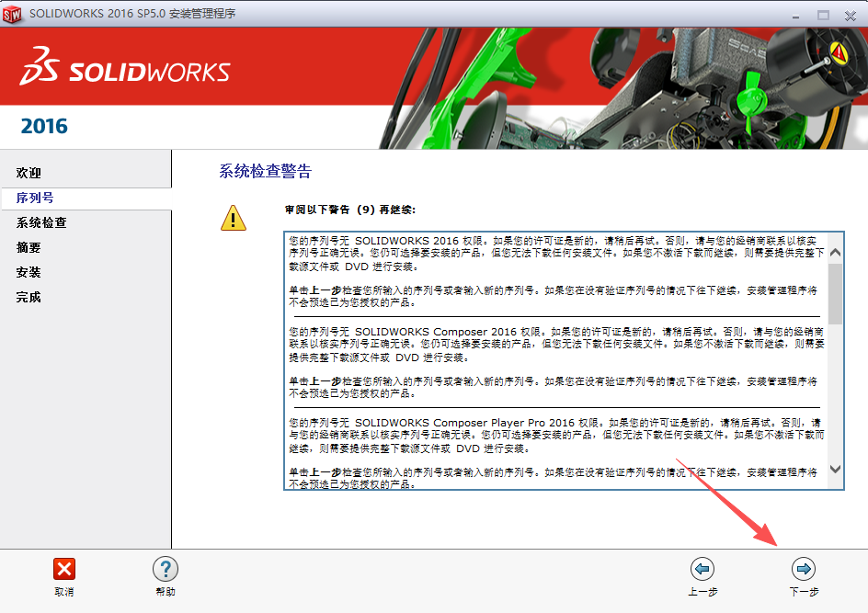The width and height of the screenshot is (868, 613).
Task: Click the Next (下一步) arrow icon
Action: click(803, 571)
